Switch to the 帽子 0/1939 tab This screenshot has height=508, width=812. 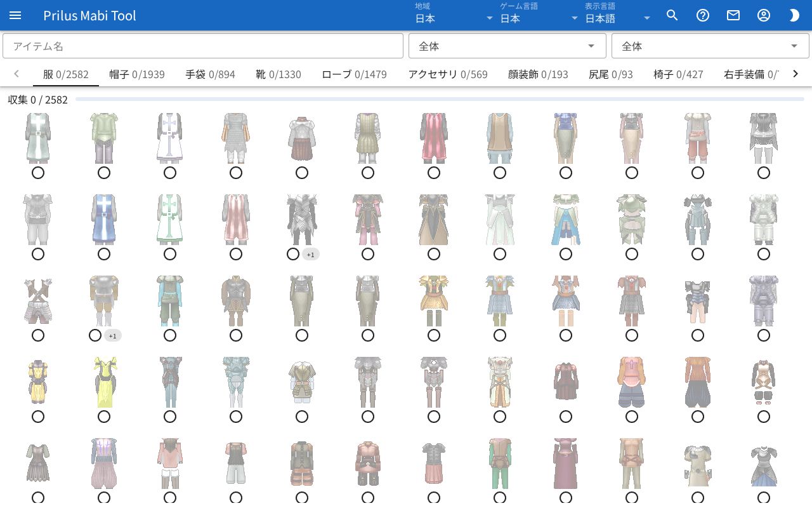coord(137,74)
